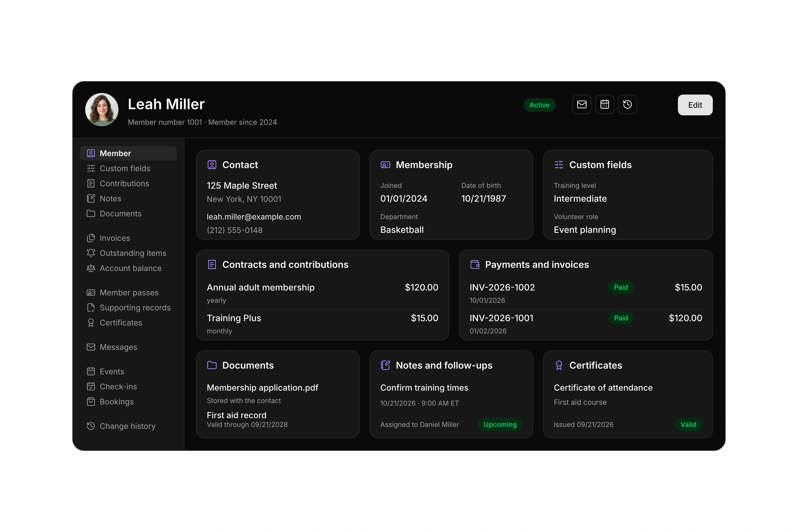Select Member in the sidebar
The height and width of the screenshot is (532, 798).
click(x=128, y=153)
